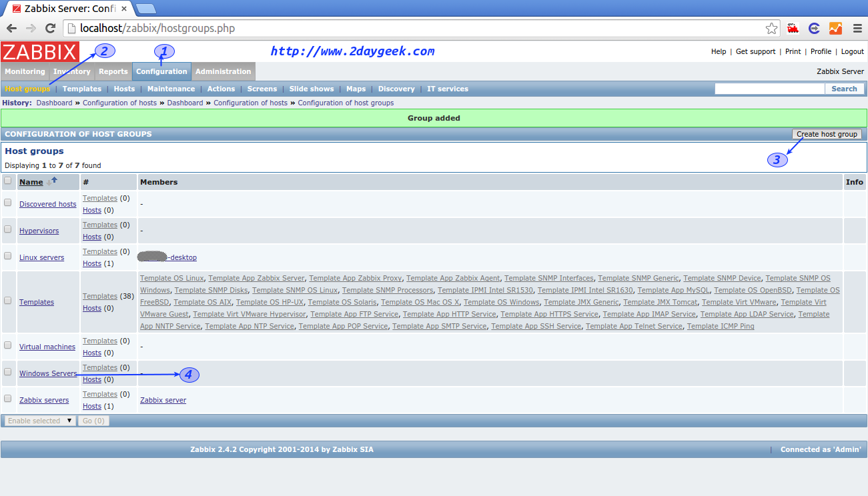Check the Templates group row checkbox

(8, 300)
